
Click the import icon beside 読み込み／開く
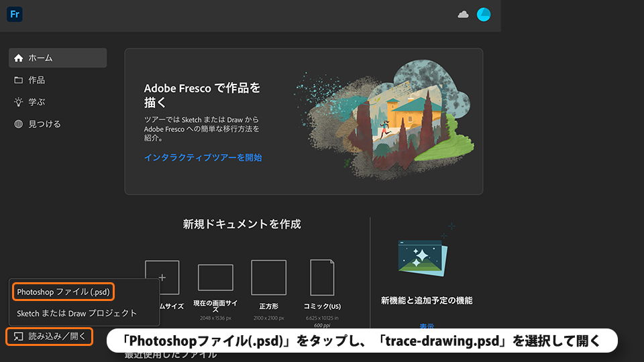(18, 337)
